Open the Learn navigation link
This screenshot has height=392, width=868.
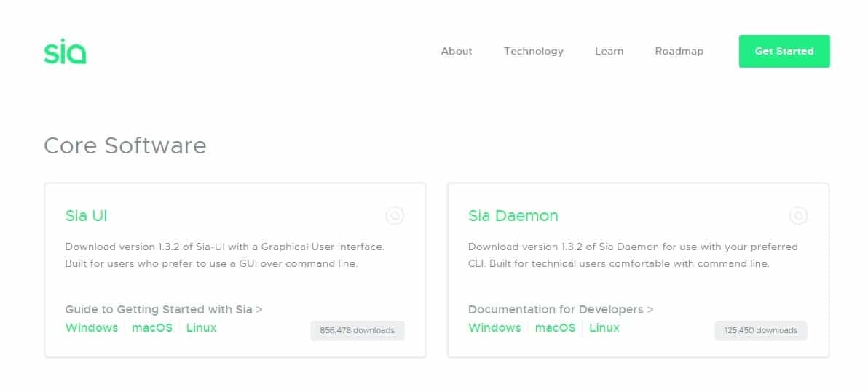click(x=609, y=51)
